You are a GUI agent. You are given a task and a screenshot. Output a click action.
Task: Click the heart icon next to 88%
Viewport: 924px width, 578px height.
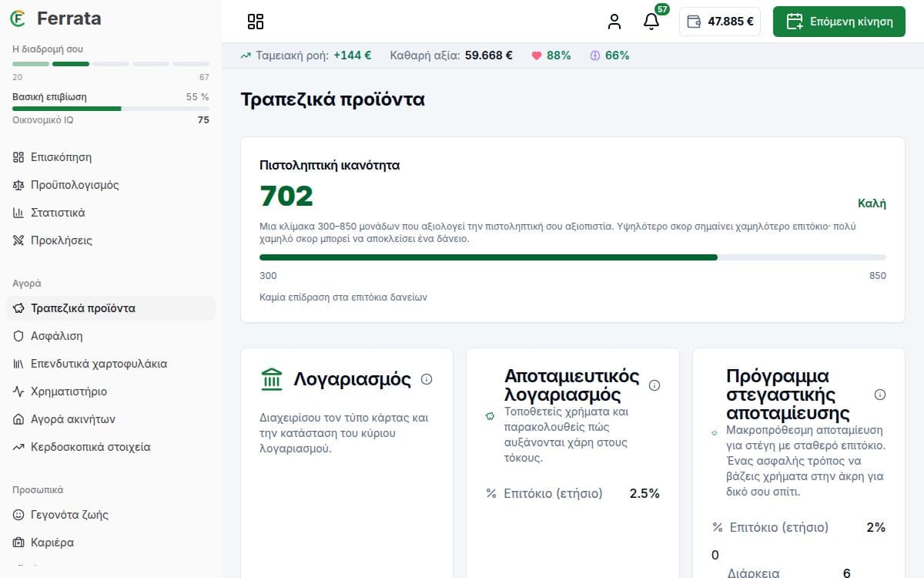[x=537, y=55]
